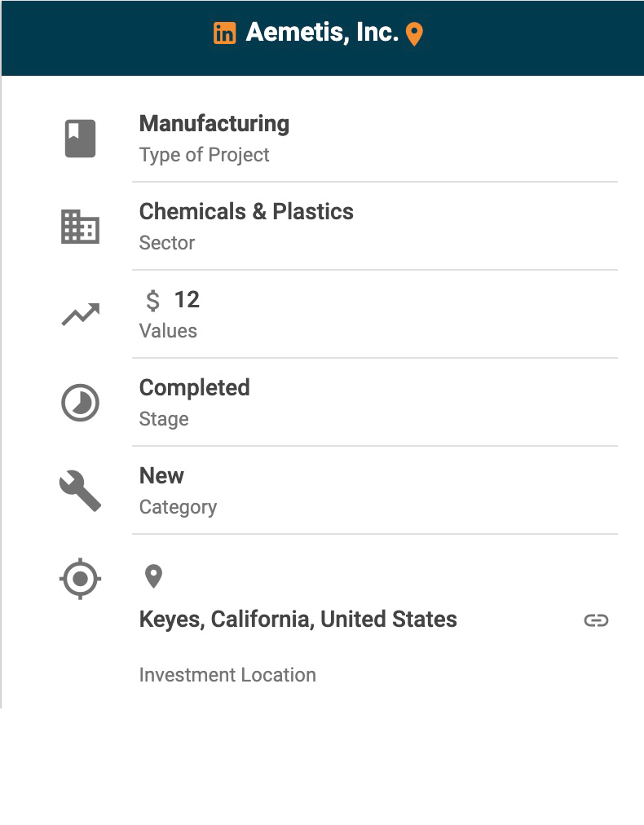
Task: Click the crosshair target location icon
Action: [x=80, y=580]
